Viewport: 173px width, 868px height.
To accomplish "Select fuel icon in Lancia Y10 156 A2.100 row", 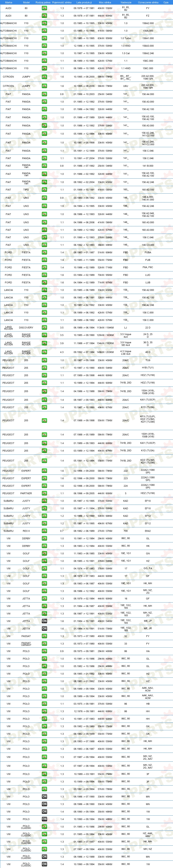I will (x=44, y=298).
